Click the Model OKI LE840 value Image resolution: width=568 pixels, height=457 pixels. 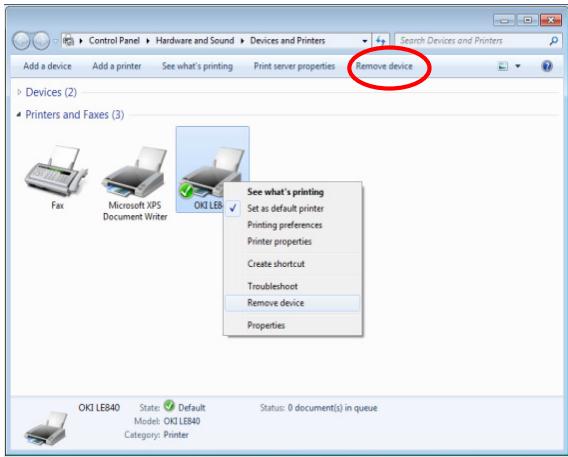(x=182, y=421)
